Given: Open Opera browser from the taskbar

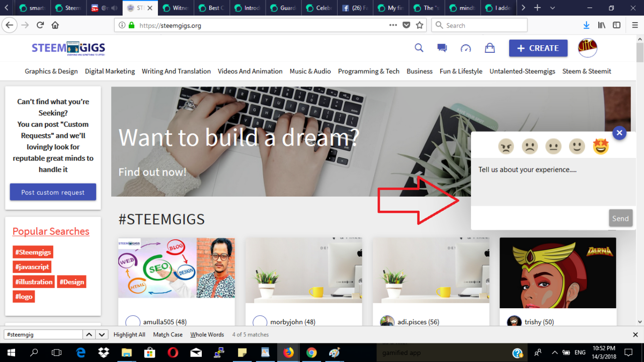Looking at the screenshot, I should click(173, 352).
